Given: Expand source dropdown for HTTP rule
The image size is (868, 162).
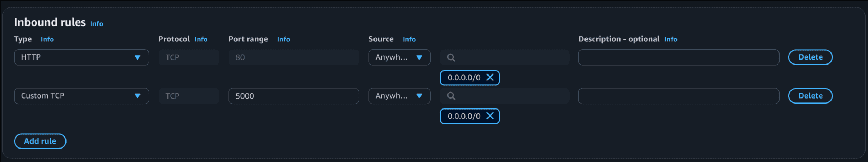Looking at the screenshot, I should click(x=399, y=57).
